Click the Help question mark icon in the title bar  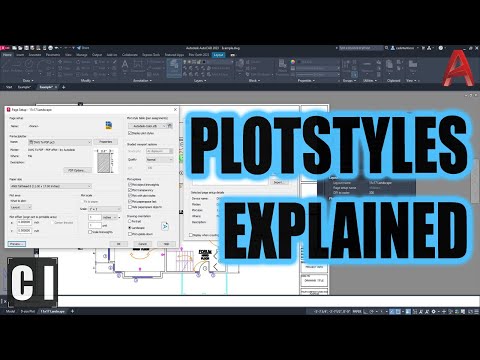click(x=441, y=48)
